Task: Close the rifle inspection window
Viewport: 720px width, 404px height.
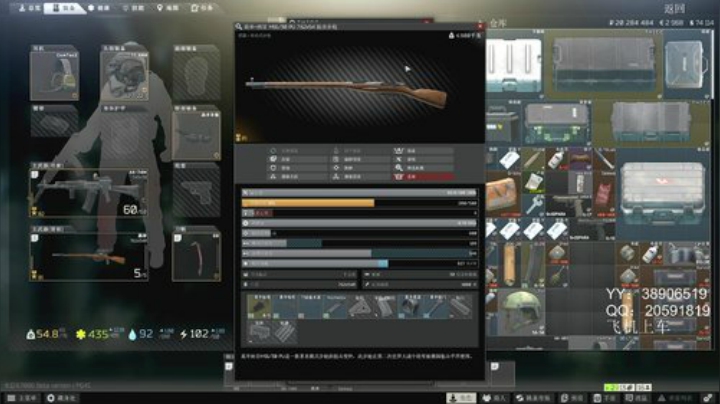Action: 480,27
